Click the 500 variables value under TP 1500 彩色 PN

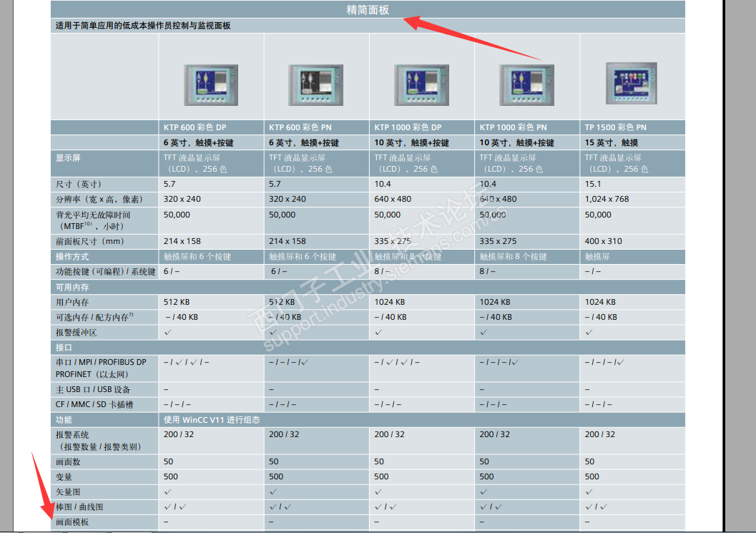pos(591,476)
